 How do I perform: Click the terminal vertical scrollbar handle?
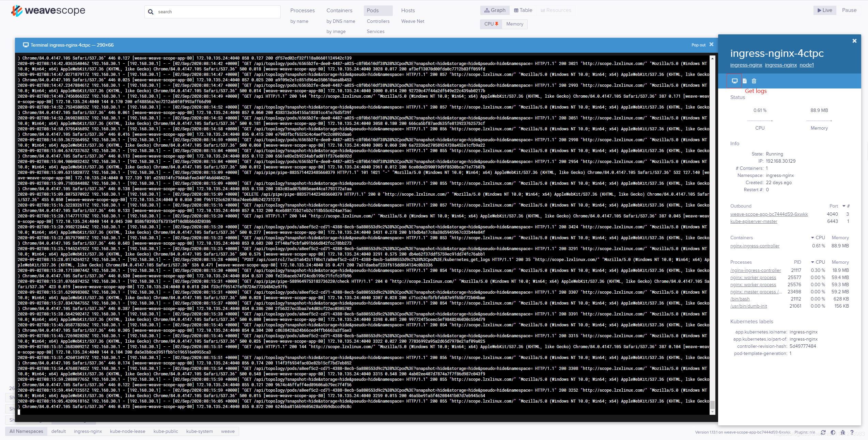point(712,405)
